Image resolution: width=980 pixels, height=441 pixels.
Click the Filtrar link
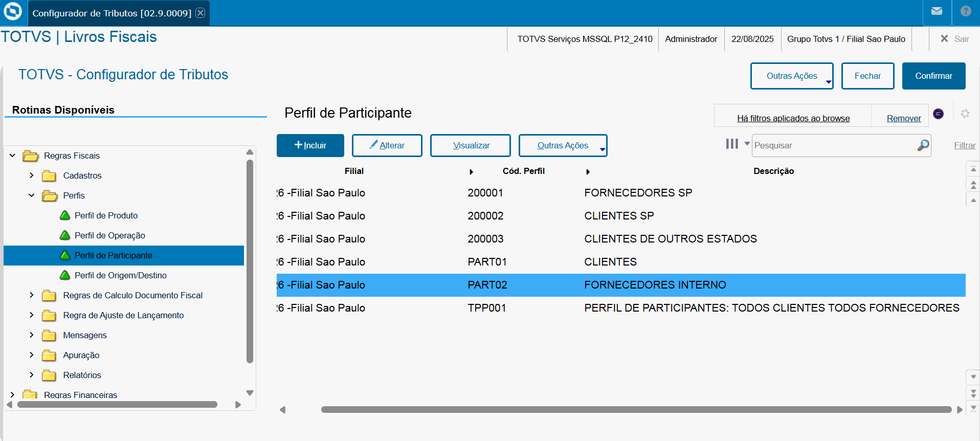pos(965,145)
